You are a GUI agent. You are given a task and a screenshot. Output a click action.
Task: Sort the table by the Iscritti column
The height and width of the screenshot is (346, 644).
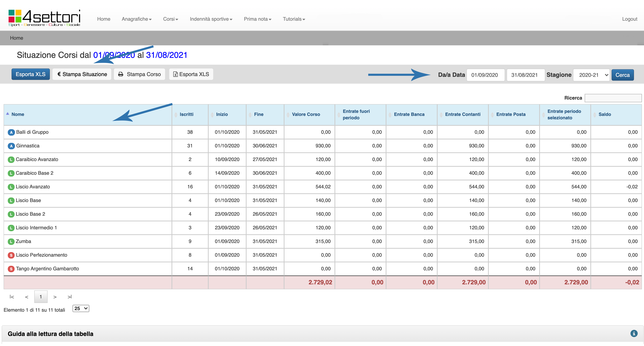click(x=186, y=114)
